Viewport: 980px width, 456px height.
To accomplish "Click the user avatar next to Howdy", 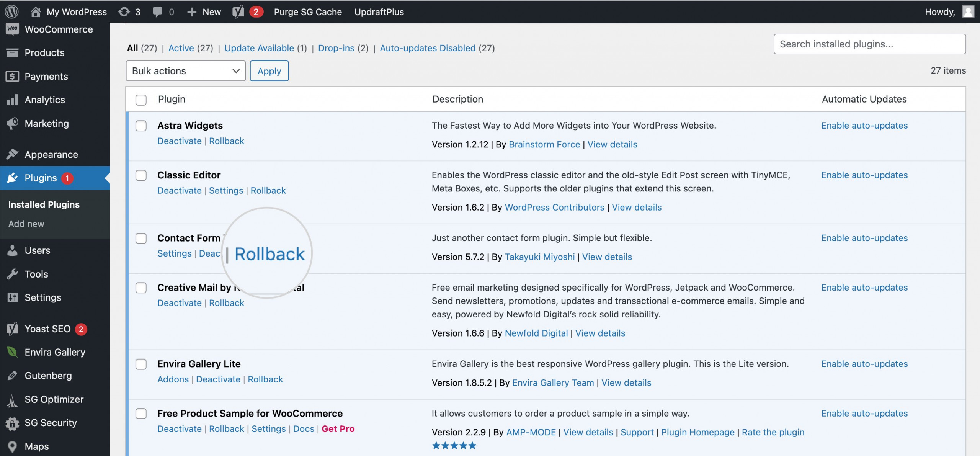I will point(968,11).
